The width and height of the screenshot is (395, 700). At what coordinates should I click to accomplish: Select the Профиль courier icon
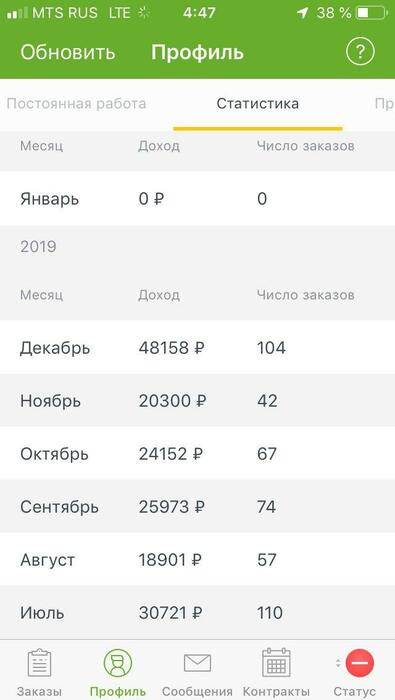[118, 663]
